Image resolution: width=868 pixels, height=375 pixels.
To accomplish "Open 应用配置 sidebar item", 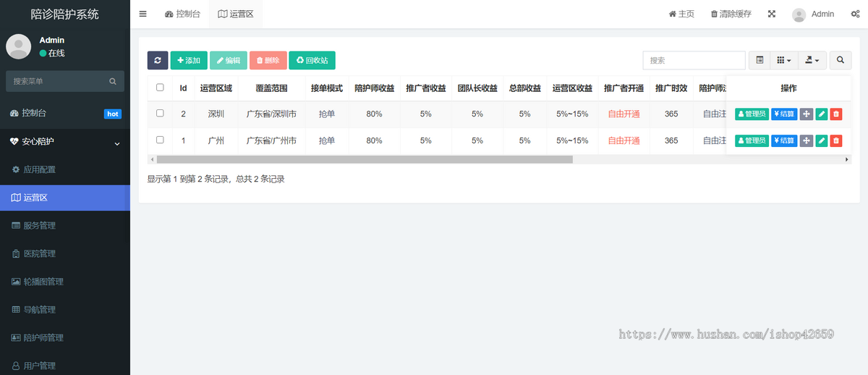I will (x=65, y=169).
